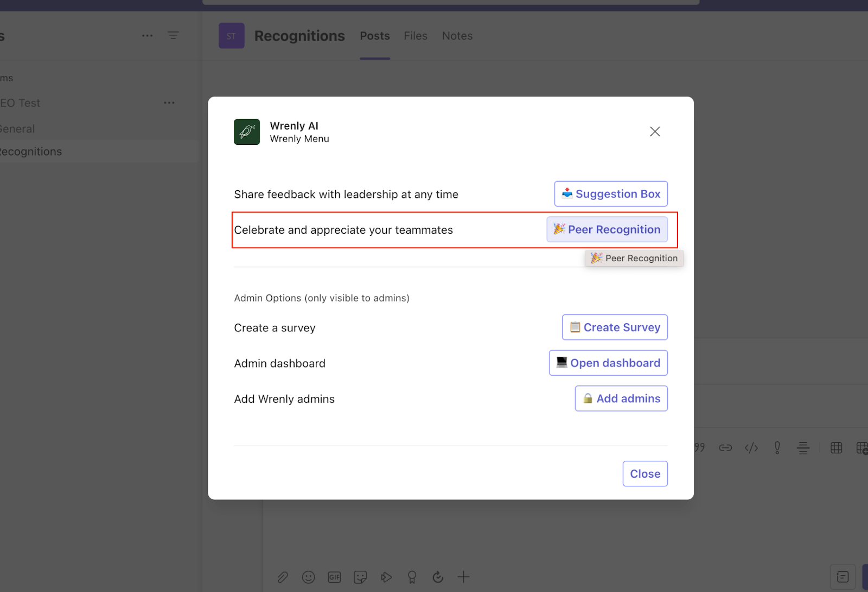Open more options at top of sidebar
The width and height of the screenshot is (868, 592).
[148, 36]
